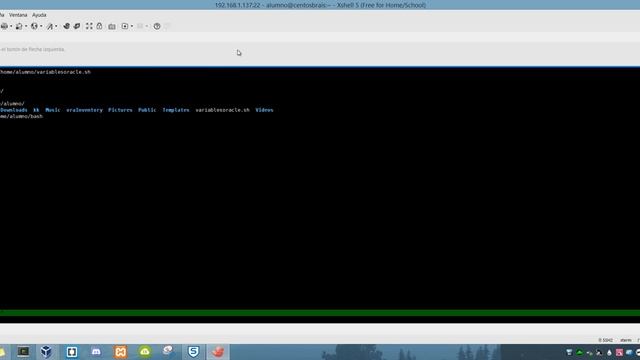Expand the print icon dropdown arrow
The image size is (640, 360).
tap(11, 26)
